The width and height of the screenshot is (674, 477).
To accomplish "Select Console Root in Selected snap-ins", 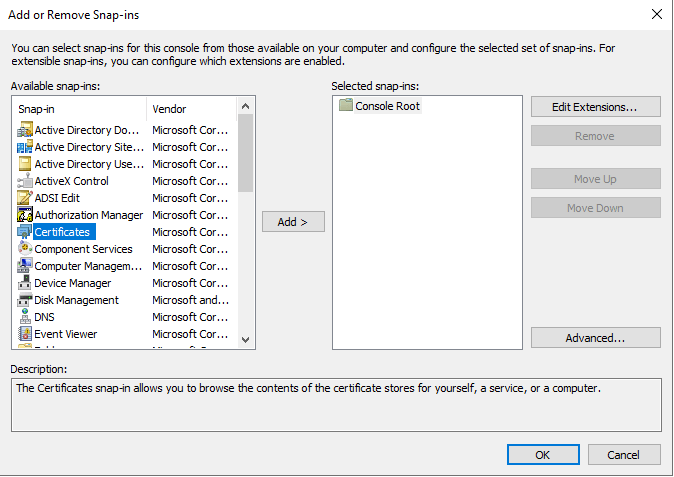I will click(x=387, y=106).
